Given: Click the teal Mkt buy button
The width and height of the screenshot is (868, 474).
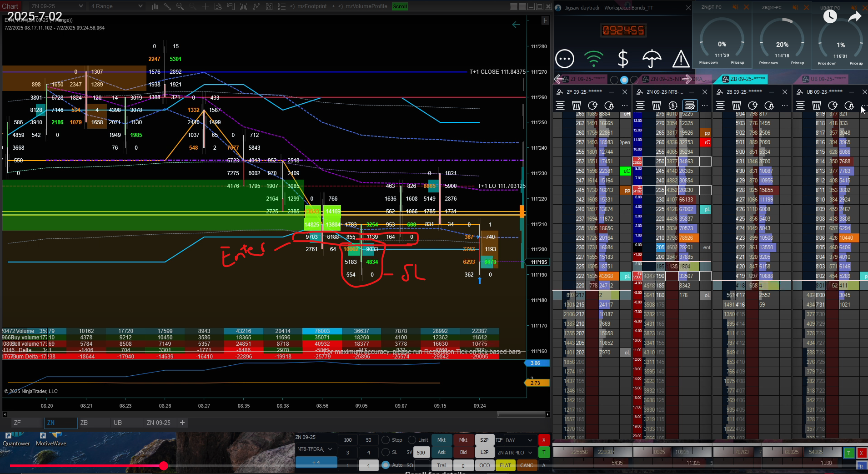Looking at the screenshot, I should click(442, 440).
